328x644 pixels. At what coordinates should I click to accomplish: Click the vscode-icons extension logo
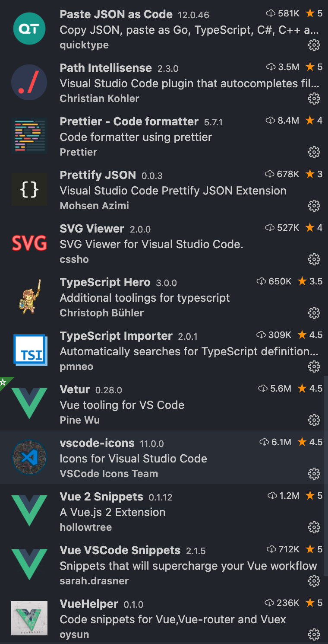(x=29, y=458)
